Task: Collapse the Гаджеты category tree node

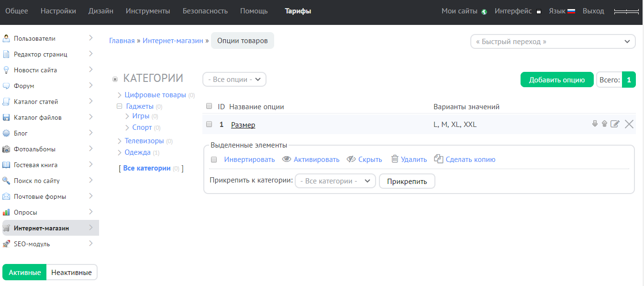Action: point(119,107)
